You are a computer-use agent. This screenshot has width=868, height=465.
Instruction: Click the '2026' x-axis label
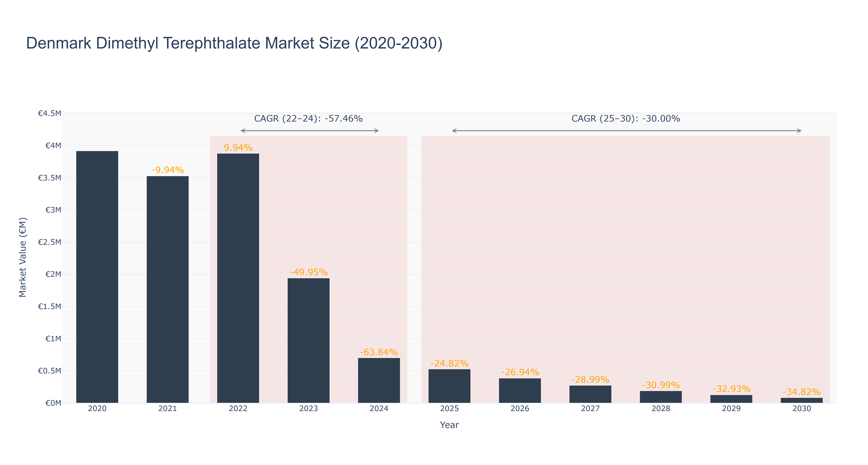[520, 409]
